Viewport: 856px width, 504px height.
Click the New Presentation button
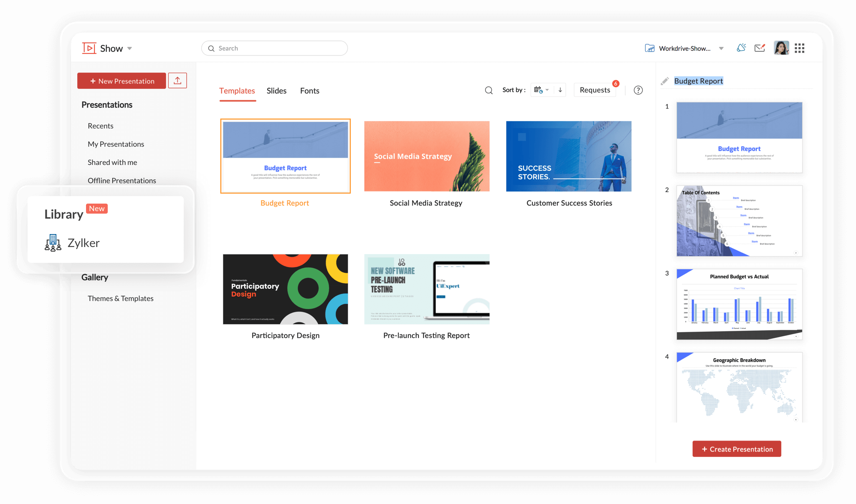tap(122, 81)
